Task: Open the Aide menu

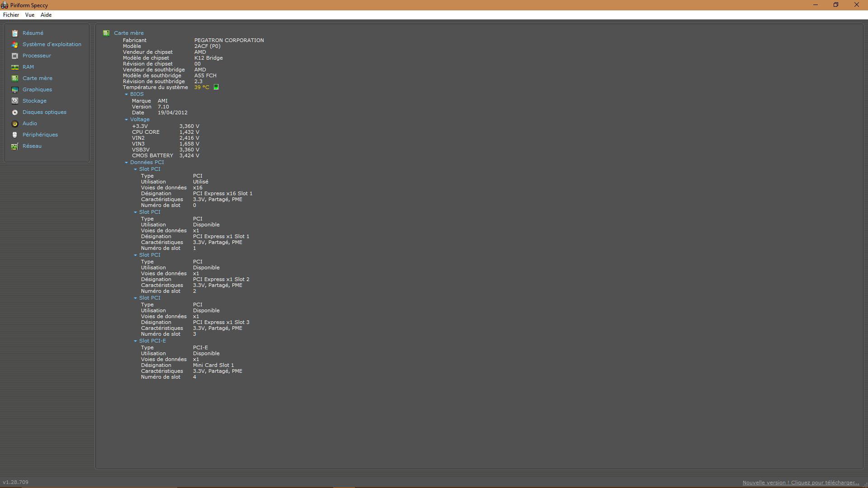Action: (46, 15)
